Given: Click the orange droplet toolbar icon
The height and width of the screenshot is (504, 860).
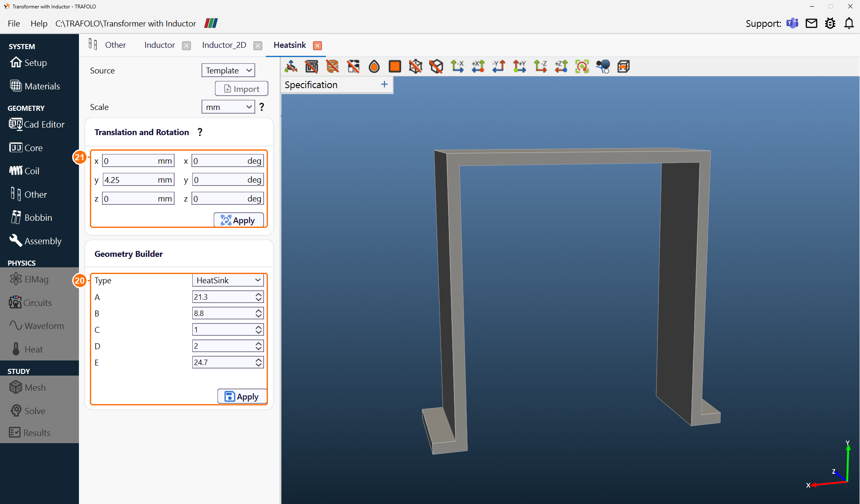Looking at the screenshot, I should pyautogui.click(x=374, y=66).
